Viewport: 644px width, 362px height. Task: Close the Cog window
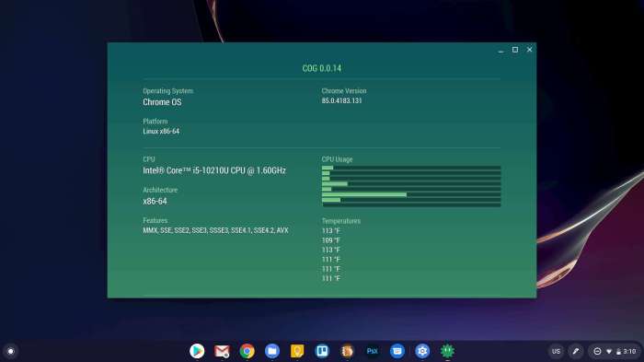click(529, 50)
